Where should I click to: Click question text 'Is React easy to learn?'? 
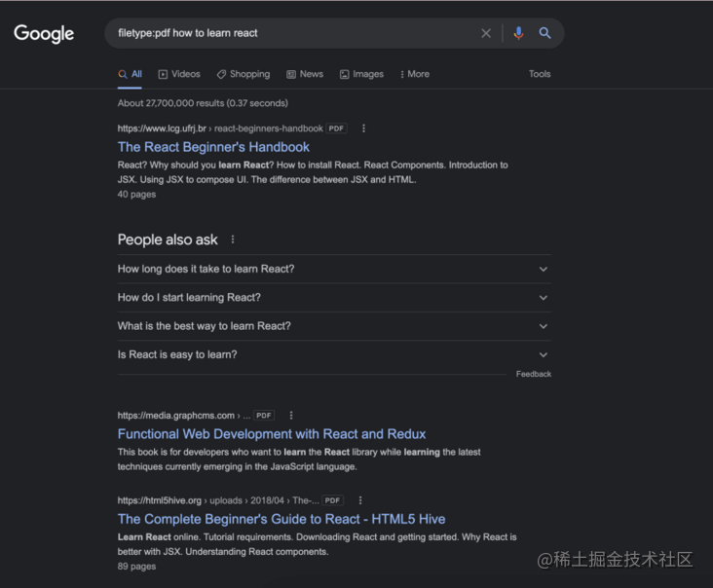pyautogui.click(x=177, y=355)
